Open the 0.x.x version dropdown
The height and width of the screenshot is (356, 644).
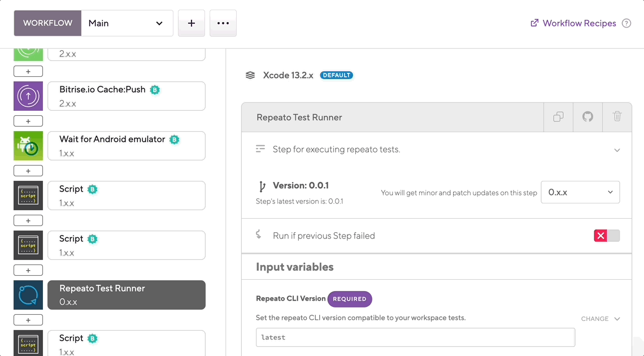tap(580, 192)
